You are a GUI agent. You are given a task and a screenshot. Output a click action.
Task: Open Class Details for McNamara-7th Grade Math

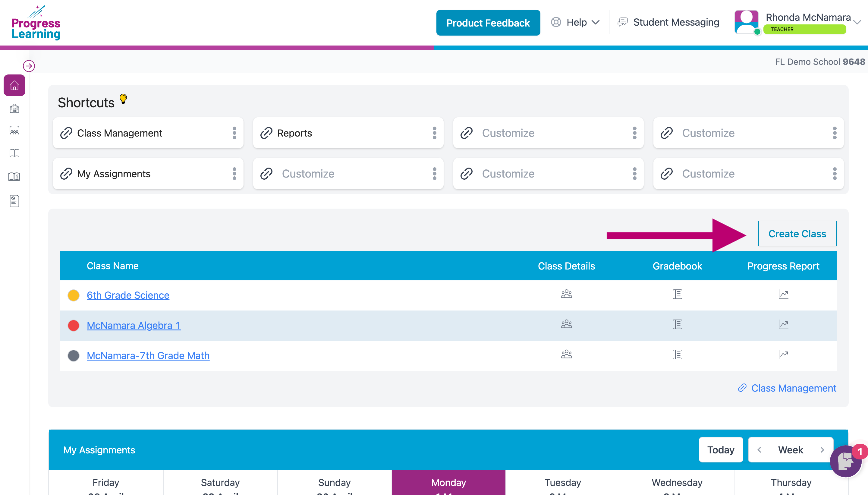pos(566,355)
